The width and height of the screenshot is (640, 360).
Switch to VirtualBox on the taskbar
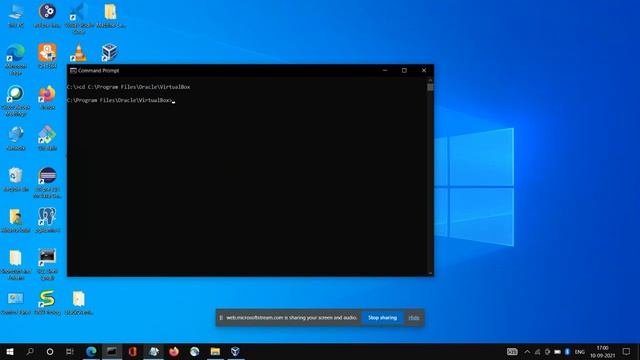click(x=236, y=351)
